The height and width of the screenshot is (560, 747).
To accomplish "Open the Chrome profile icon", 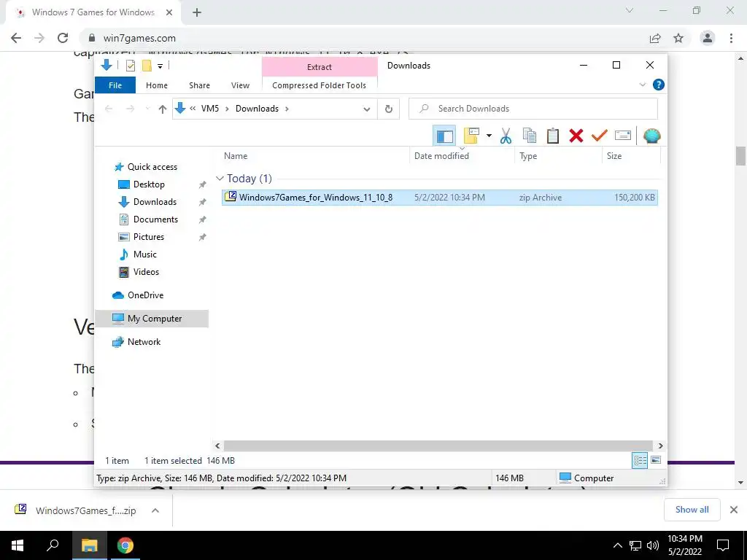I will coord(708,38).
